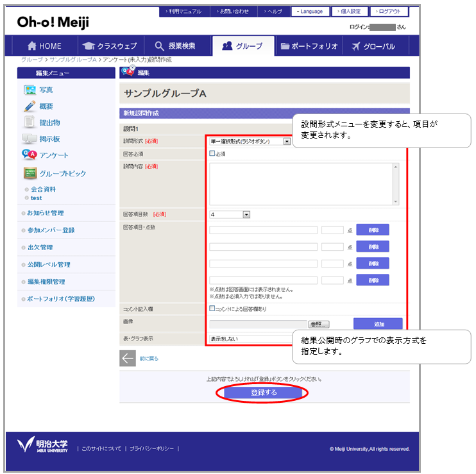476x474 pixels.
Task: Click the 登録する button
Action: click(x=263, y=393)
